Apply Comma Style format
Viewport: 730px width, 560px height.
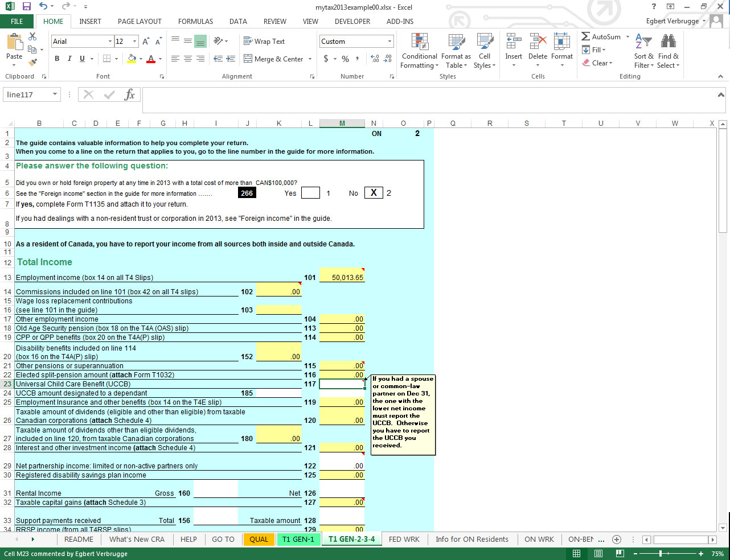357,59
